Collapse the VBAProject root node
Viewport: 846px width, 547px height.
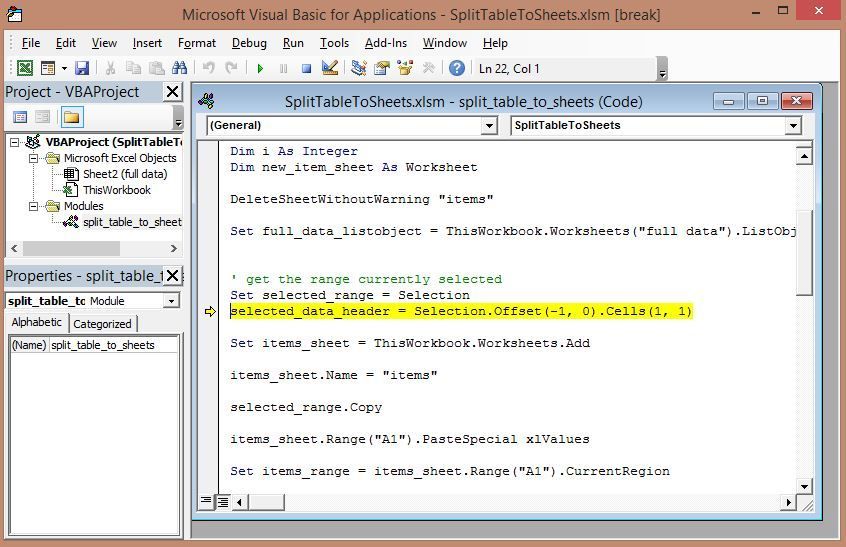15,142
